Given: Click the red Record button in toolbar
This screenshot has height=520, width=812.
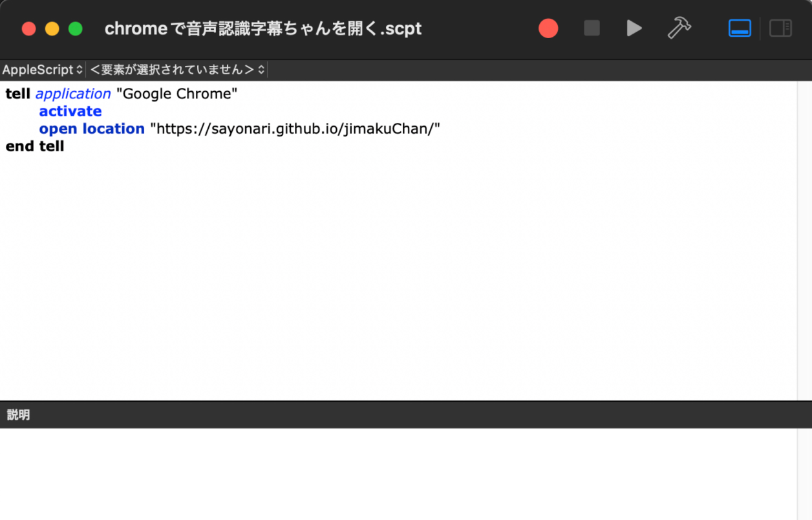Looking at the screenshot, I should click(x=548, y=28).
